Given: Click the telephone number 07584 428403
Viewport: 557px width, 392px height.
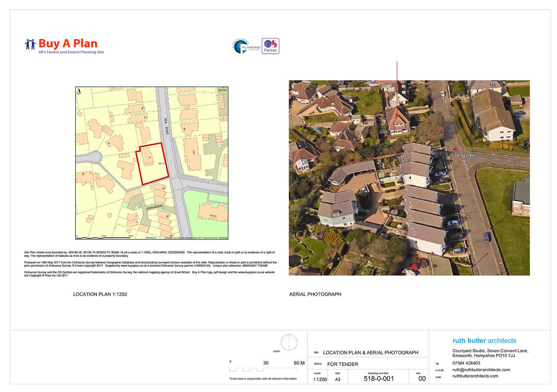Looking at the screenshot, I should coord(466,363).
